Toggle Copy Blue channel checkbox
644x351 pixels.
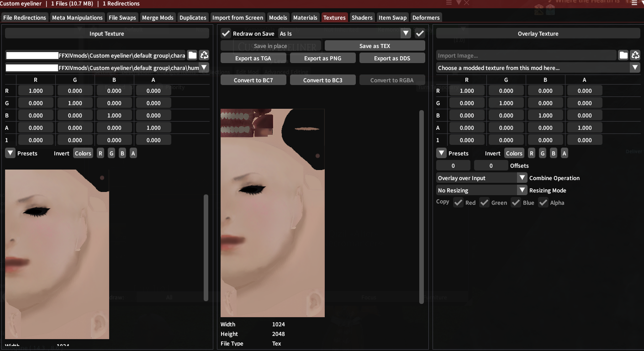[x=516, y=202]
